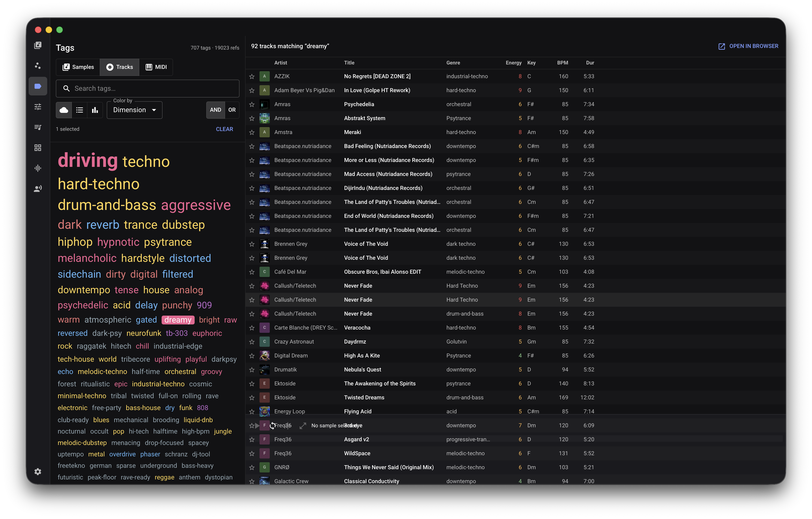Open Energy Loop Flying Acid artwork
Viewport: 812px width, 519px height.
click(x=264, y=412)
